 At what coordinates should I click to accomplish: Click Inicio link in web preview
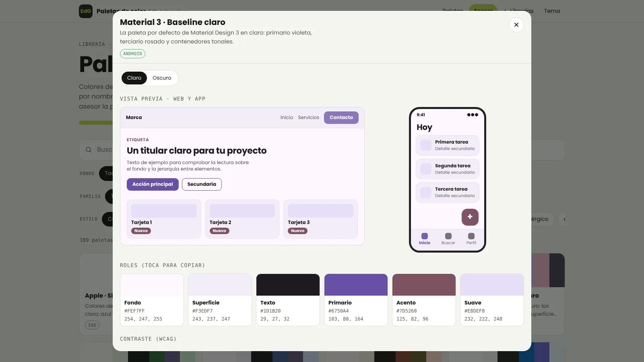coord(287,117)
